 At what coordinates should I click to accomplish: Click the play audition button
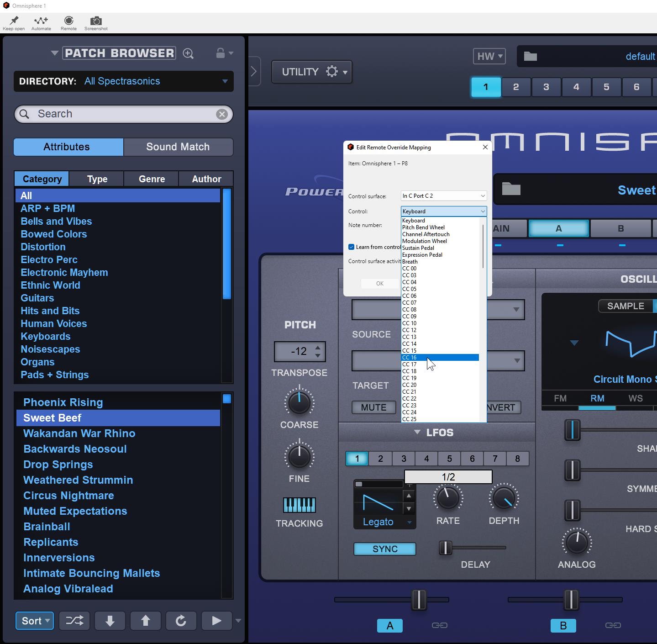click(x=216, y=621)
